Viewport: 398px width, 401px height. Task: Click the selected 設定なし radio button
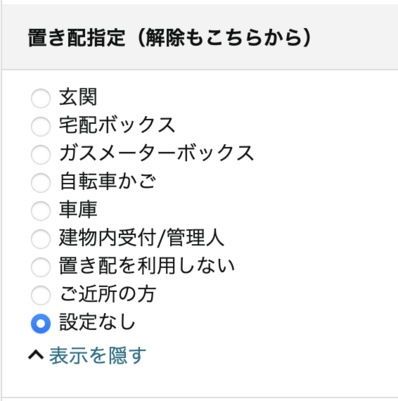41,323
